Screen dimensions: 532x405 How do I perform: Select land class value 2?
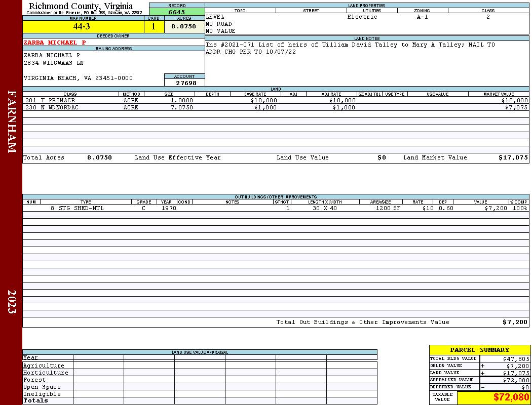(488, 17)
